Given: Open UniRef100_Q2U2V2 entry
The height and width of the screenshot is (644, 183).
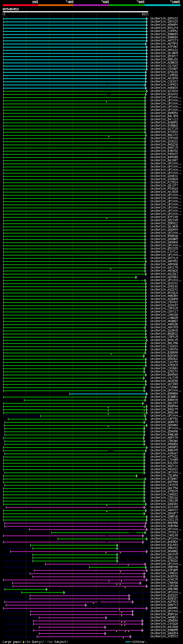Looking at the screenshot, I should tap(164, 283).
